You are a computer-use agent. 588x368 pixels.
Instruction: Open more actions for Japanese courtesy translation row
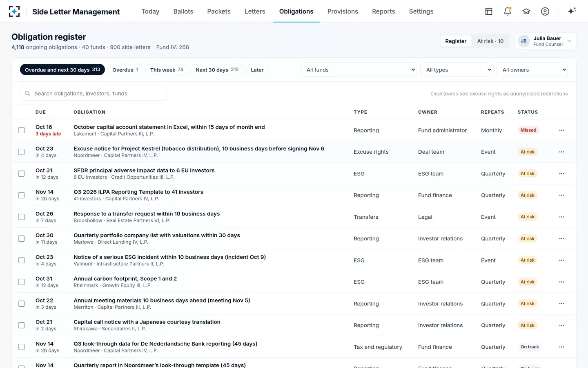tap(561, 325)
